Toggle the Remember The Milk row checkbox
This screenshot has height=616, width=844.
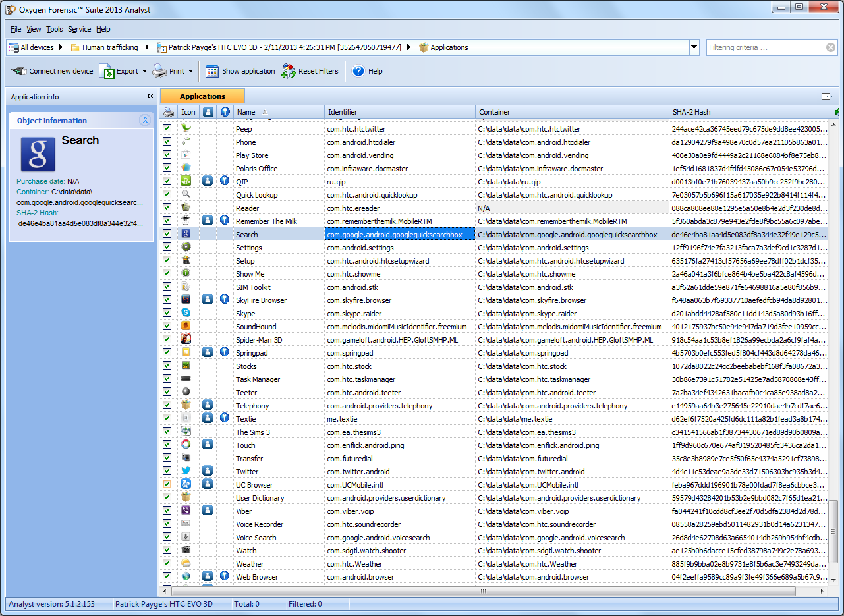[x=167, y=221]
